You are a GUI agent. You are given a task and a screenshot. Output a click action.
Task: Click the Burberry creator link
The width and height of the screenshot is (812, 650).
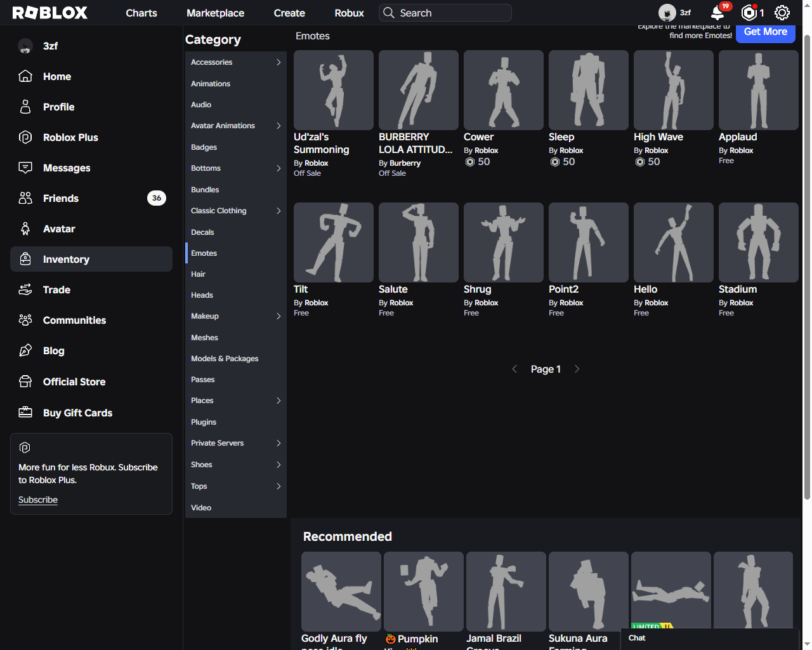[405, 163]
